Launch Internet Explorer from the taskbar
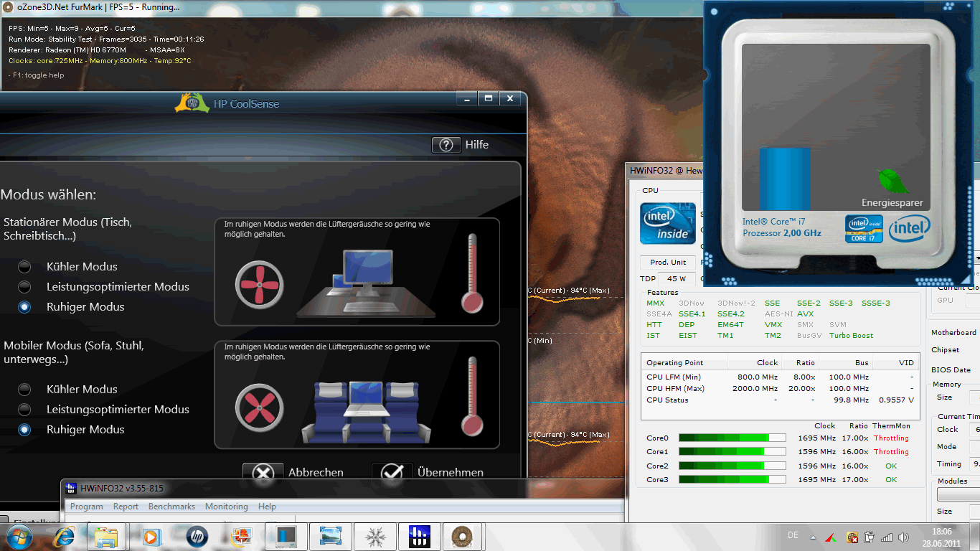Viewport: 980px width, 551px height. tap(65, 537)
